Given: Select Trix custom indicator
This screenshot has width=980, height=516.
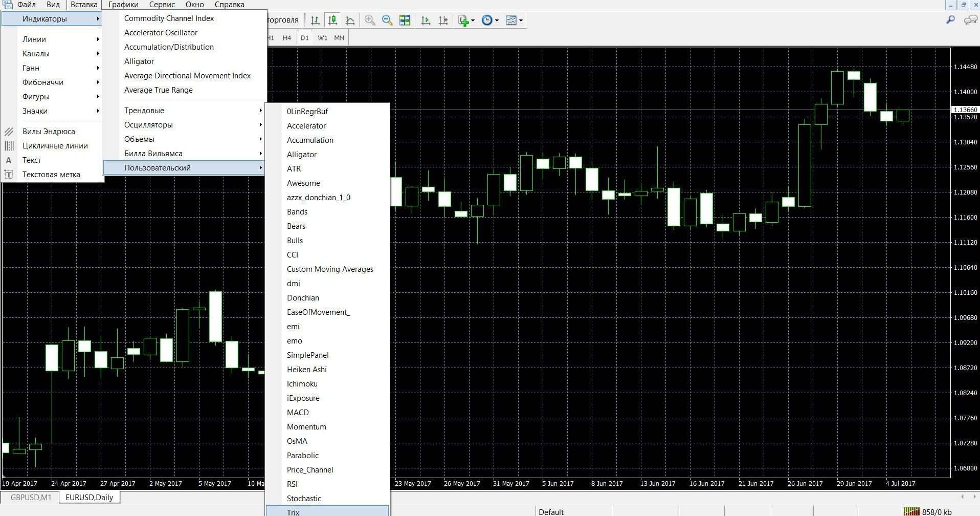Looking at the screenshot, I should click(x=327, y=512).
